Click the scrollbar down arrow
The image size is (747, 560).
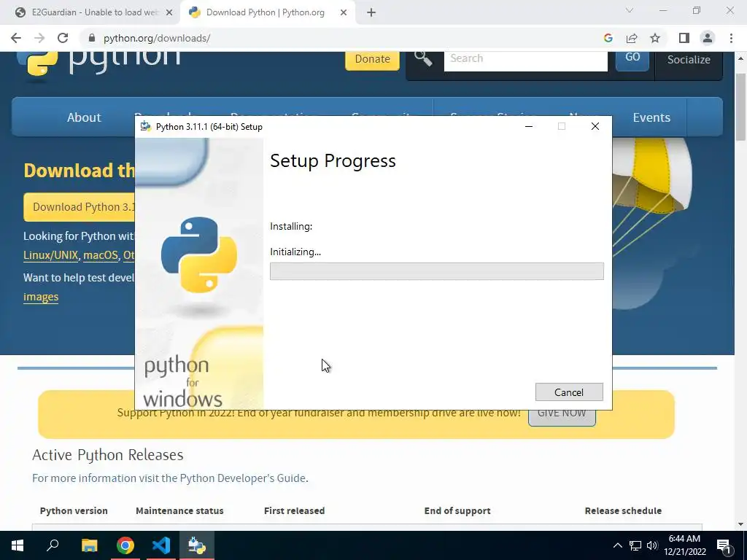(740, 524)
